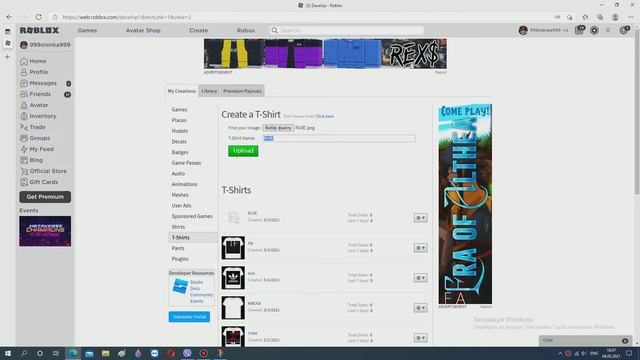
Task: Open Create in the top navigation
Action: [x=198, y=31]
